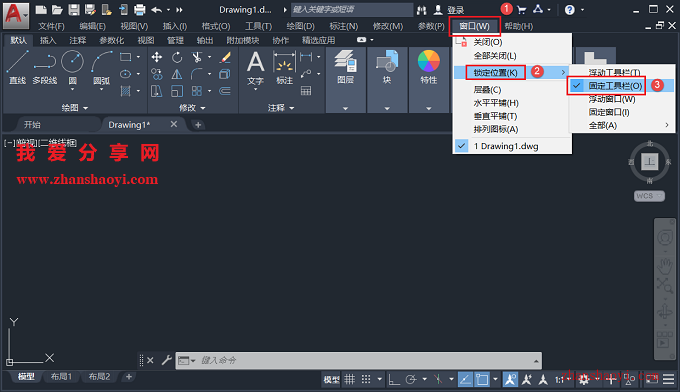Click the Plot printer icon
Viewport: 680px width, 392px height.
click(140, 10)
